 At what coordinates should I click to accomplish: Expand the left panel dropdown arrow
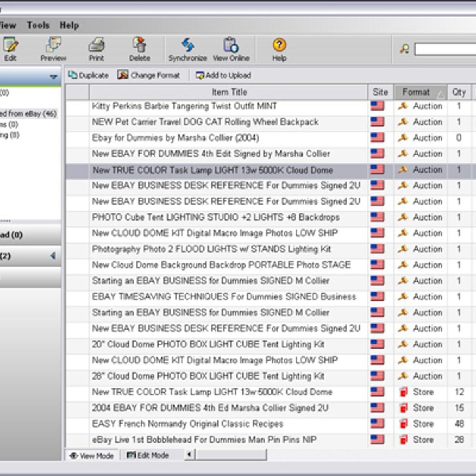pos(53,77)
